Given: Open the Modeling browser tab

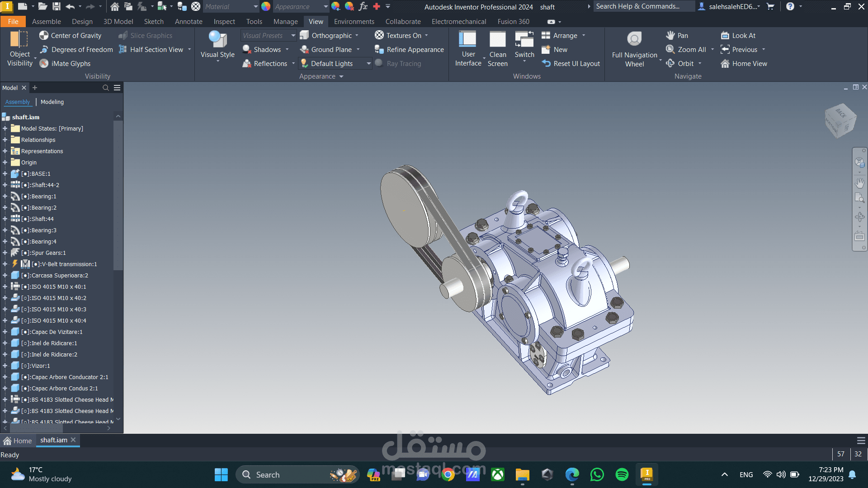Looking at the screenshot, I should [52, 102].
